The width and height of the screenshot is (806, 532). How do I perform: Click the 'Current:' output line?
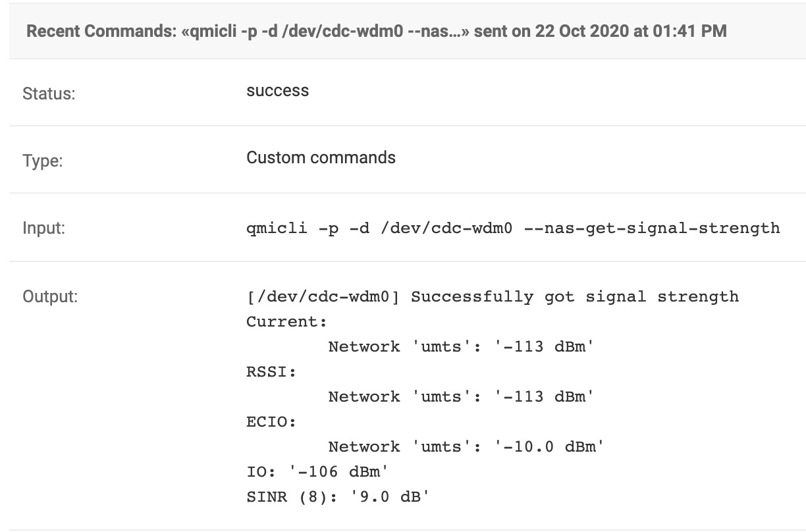tap(286, 322)
